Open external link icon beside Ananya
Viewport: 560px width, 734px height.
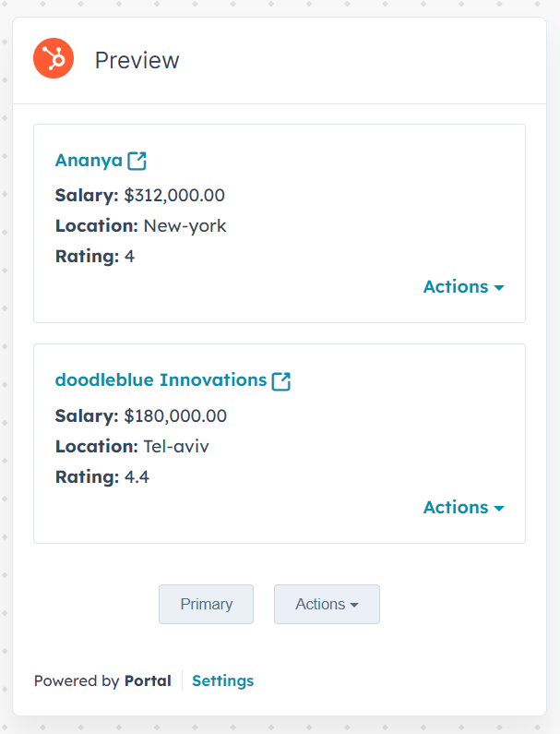[137, 161]
